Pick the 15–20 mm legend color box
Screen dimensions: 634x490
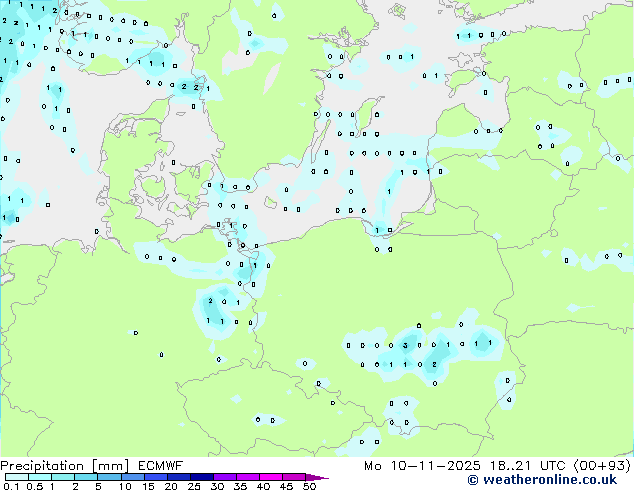(x=156, y=477)
